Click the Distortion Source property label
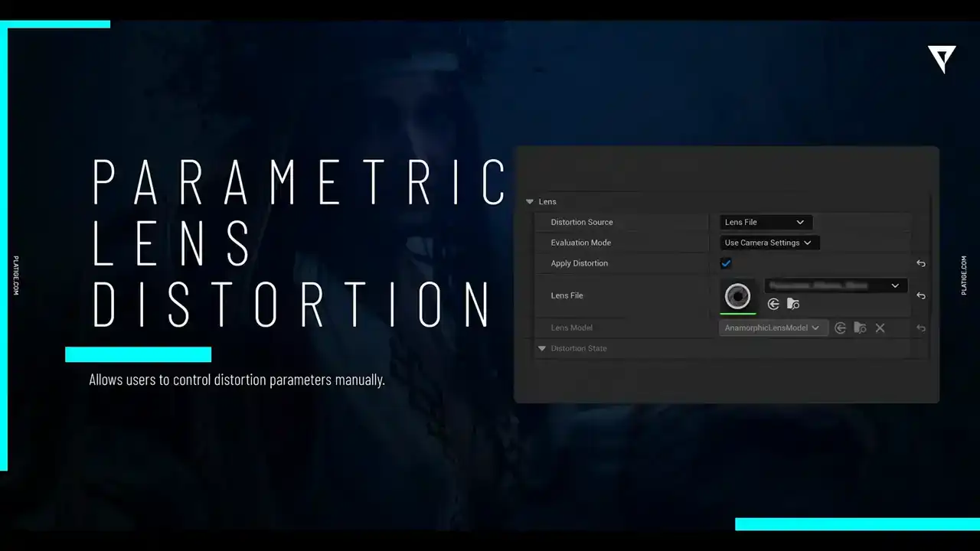 click(x=582, y=222)
